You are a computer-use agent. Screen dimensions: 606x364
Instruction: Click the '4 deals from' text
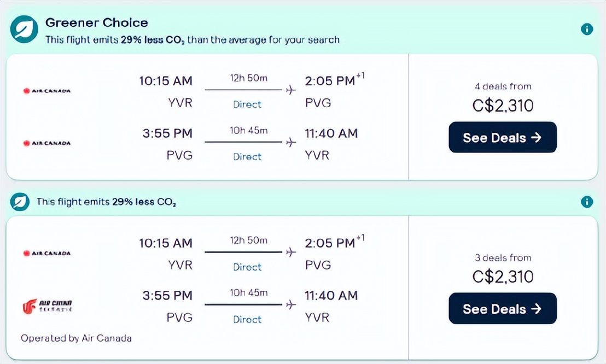pos(503,86)
